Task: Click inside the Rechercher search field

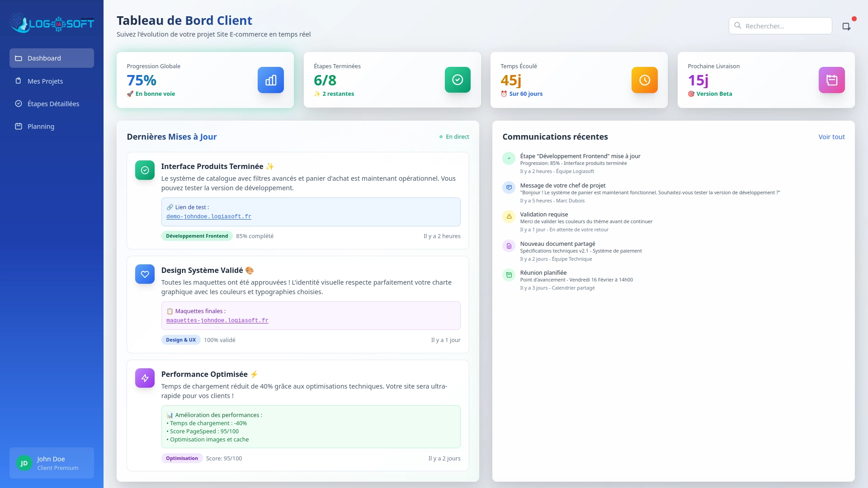Action: click(787, 26)
